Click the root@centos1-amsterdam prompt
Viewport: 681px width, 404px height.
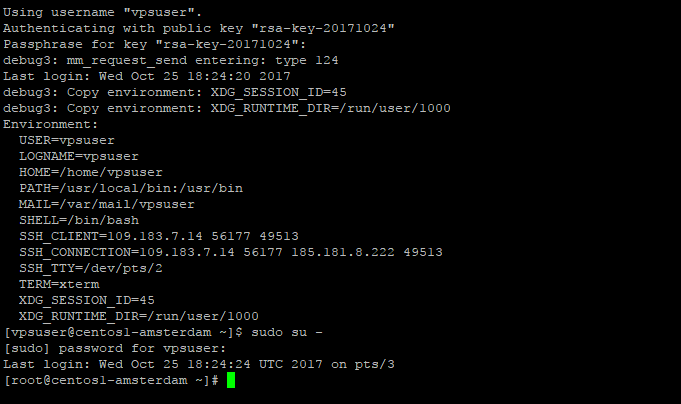111,381
